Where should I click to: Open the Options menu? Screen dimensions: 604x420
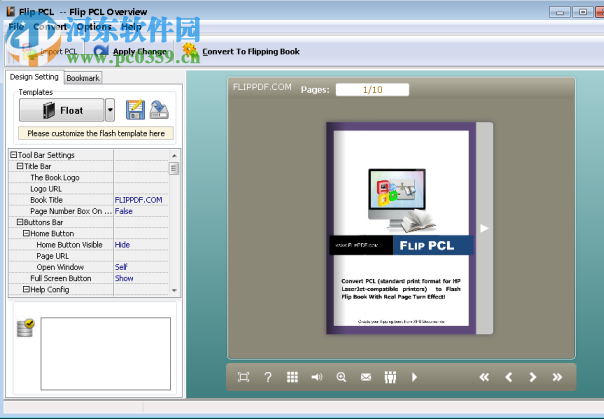(x=94, y=27)
